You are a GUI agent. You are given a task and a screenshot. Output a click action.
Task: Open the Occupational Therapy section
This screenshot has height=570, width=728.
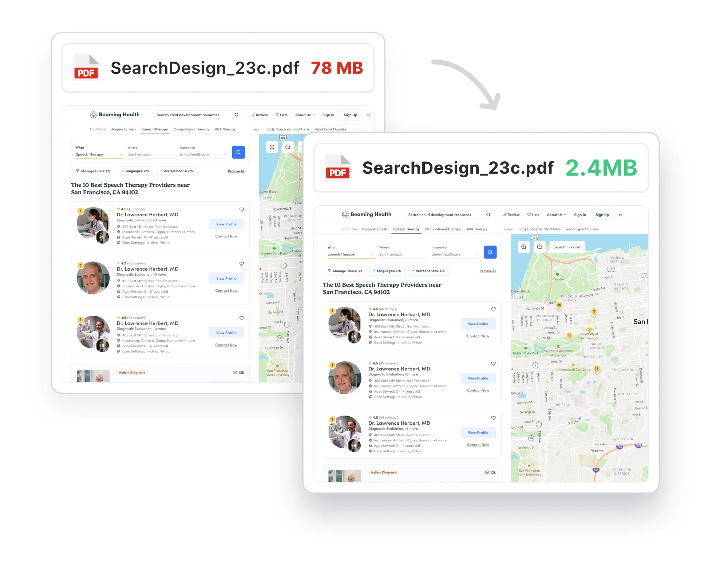tap(443, 229)
